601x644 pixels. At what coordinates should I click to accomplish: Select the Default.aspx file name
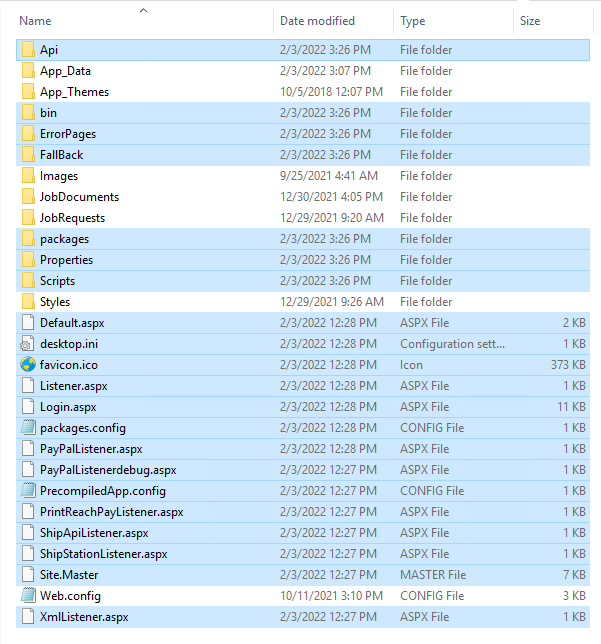72,323
